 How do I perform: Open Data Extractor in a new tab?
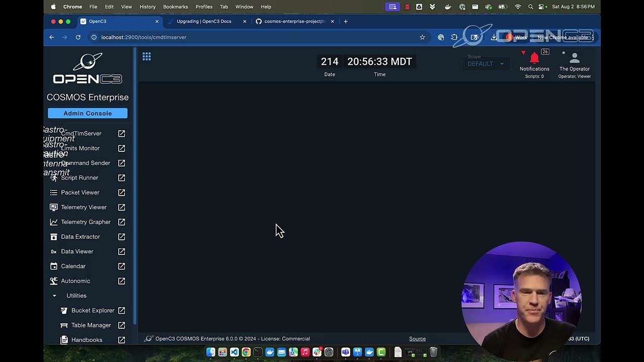122,237
